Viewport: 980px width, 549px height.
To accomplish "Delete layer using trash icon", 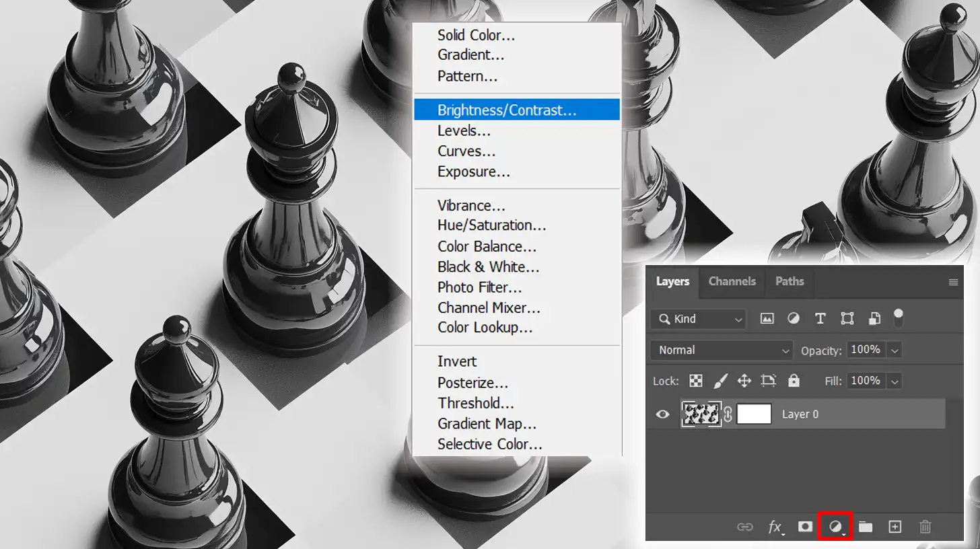I will (925, 527).
